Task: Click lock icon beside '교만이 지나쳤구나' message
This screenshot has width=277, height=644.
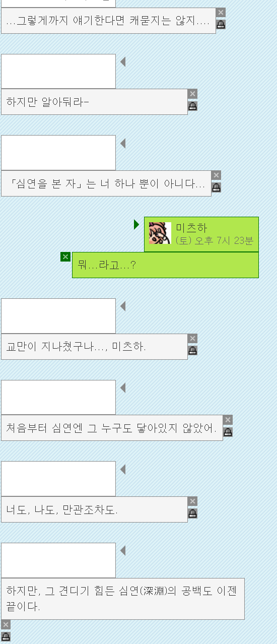Action: click(192, 350)
